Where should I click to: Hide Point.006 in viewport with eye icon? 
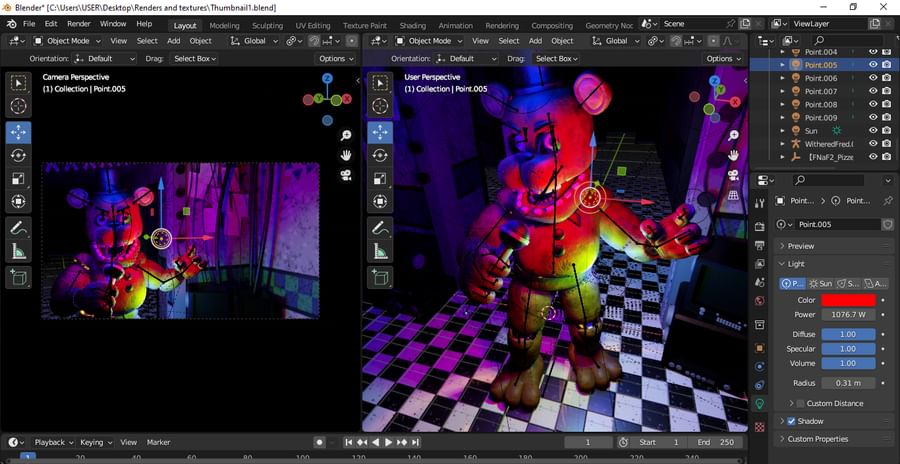tap(873, 78)
